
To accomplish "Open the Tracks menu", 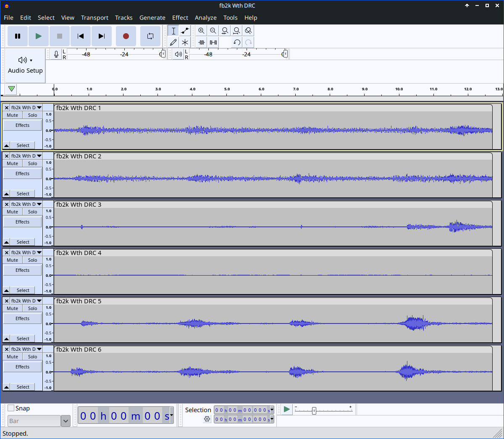I will (x=124, y=18).
